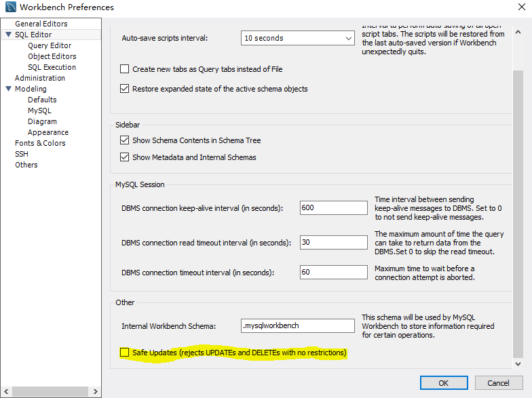Open SQL Execution preferences
Image resolution: width=532 pixels, height=398 pixels.
(x=52, y=67)
